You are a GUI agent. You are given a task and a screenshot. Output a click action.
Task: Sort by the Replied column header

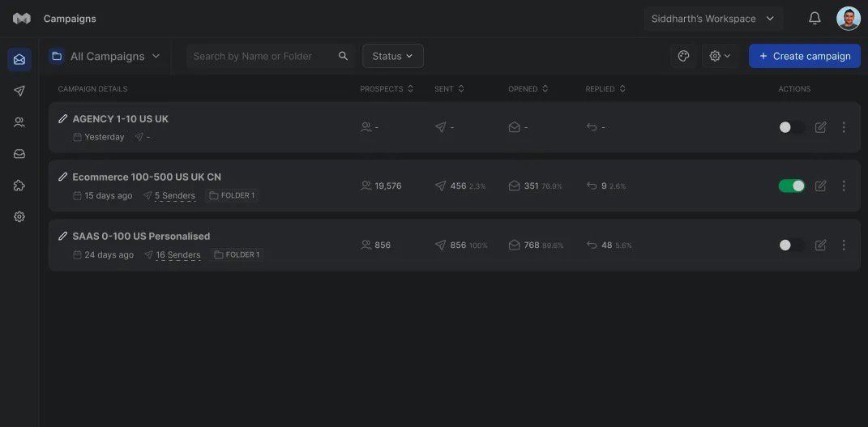point(605,89)
